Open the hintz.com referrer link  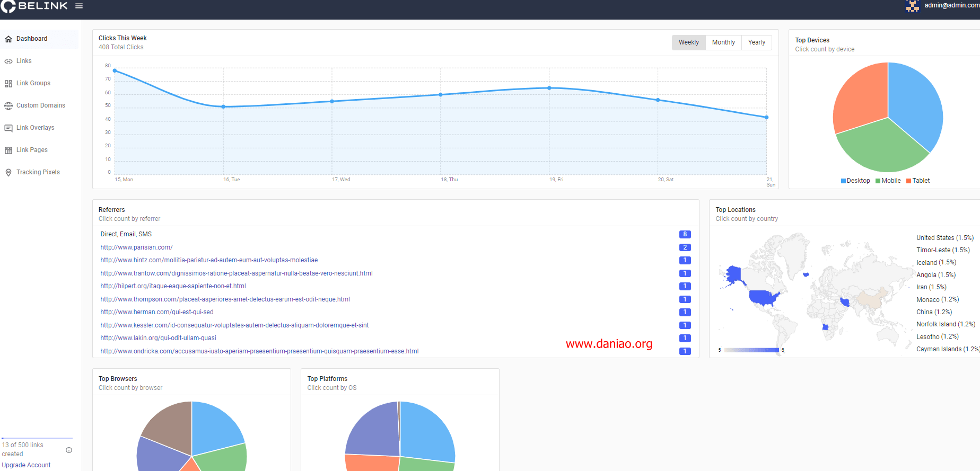[x=209, y=260]
